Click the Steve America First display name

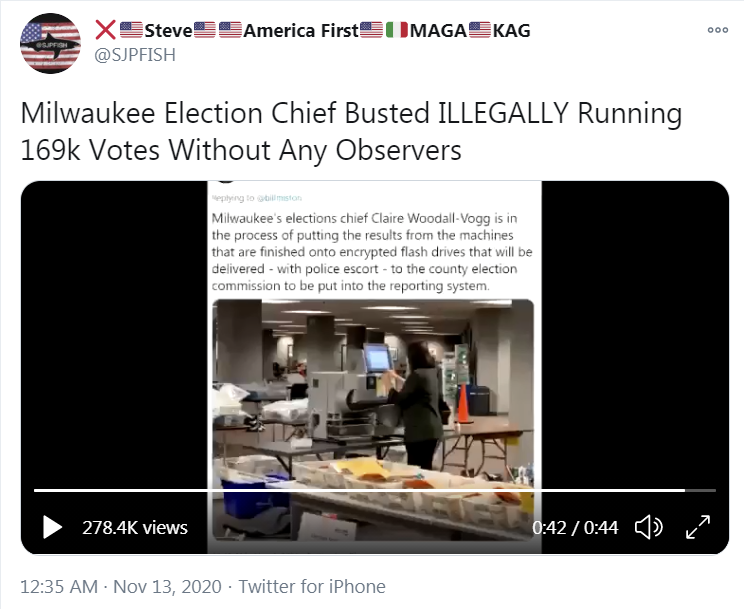pyautogui.click(x=313, y=30)
